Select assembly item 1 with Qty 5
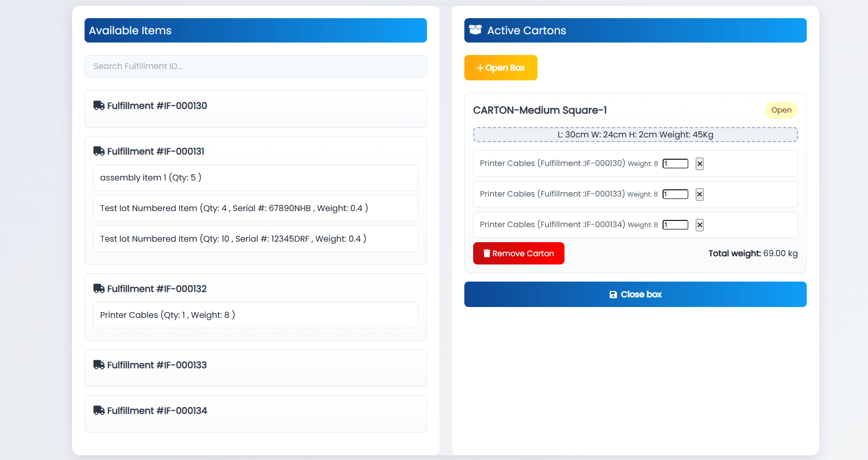Screen dimensions: 868x460 click(255, 178)
